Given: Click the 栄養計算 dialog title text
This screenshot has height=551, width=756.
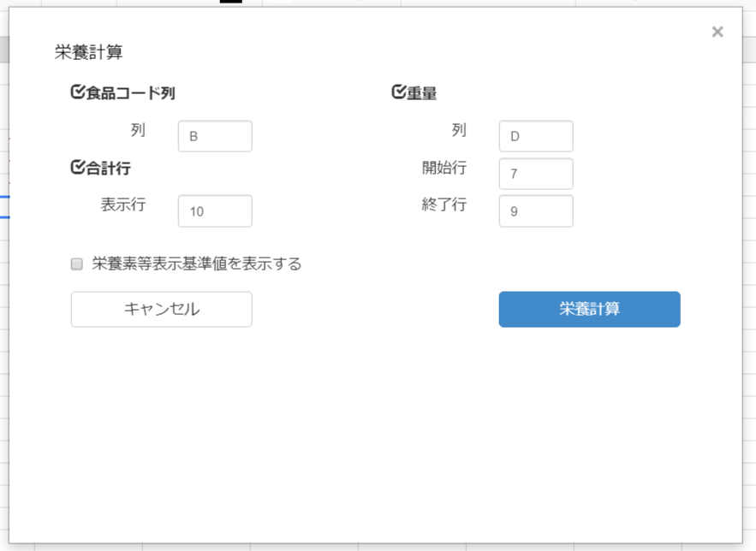Looking at the screenshot, I should click(89, 52).
